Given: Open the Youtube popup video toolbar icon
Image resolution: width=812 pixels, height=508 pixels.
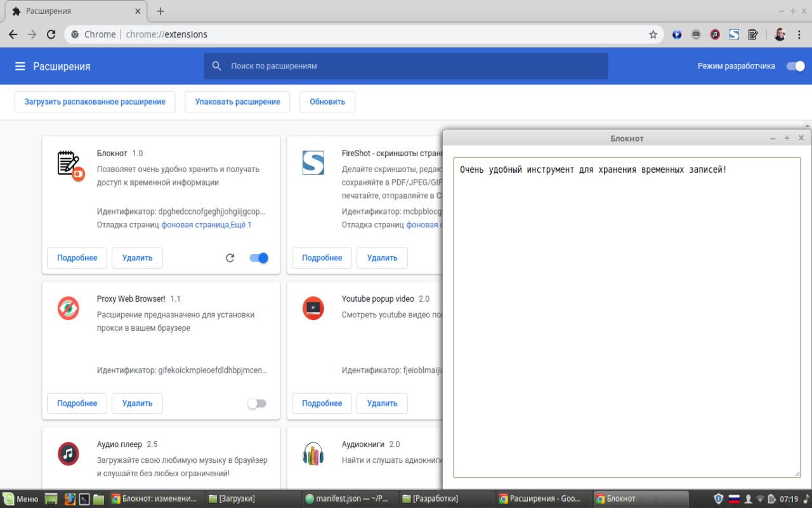Looking at the screenshot, I should click(x=696, y=34).
